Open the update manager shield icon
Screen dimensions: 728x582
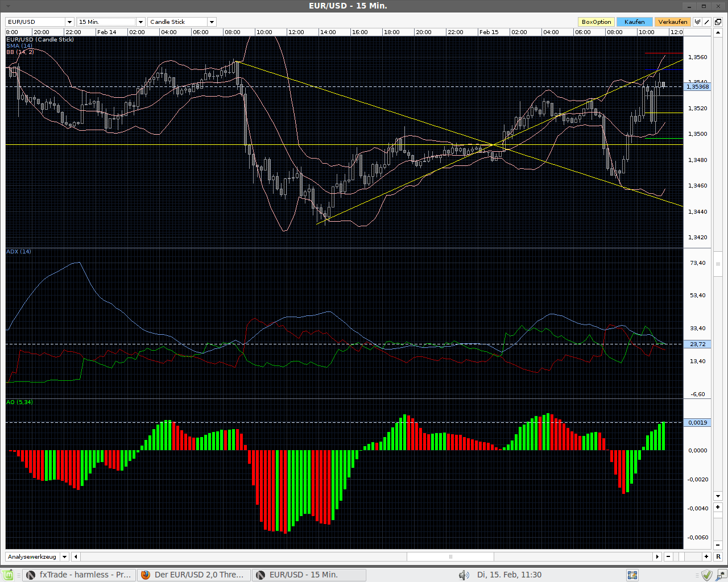706,575
